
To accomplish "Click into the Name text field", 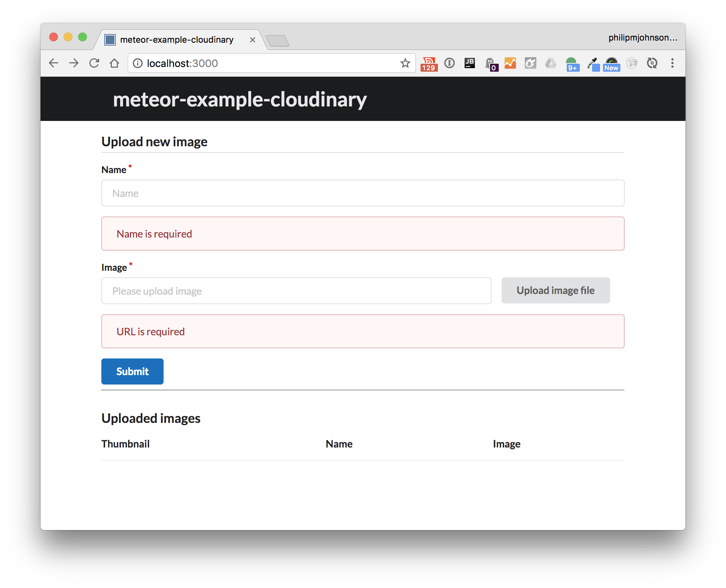I will [x=363, y=193].
